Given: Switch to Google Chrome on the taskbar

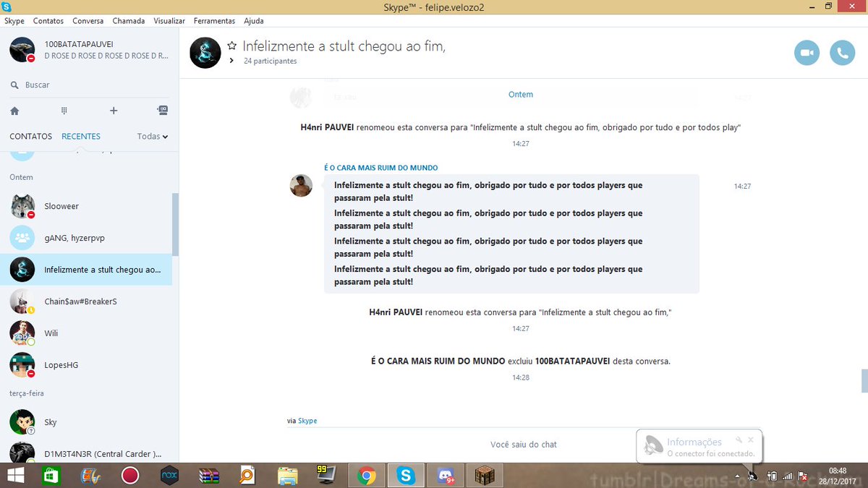Looking at the screenshot, I should 366,476.
